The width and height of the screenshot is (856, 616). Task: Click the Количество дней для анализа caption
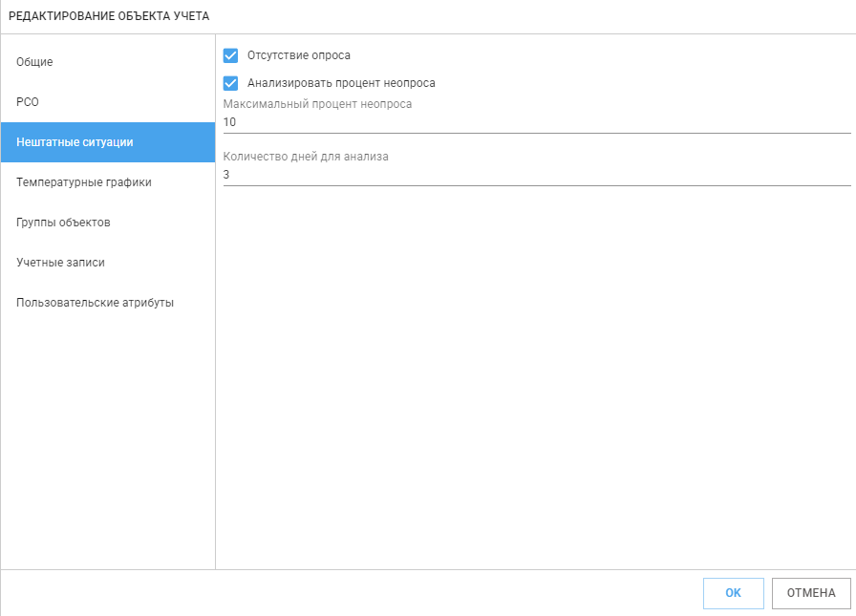306,156
